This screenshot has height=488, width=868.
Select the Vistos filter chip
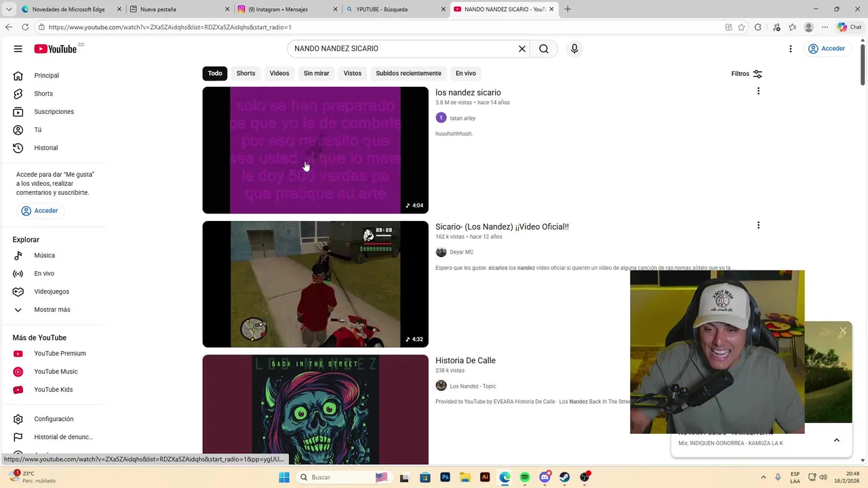353,73
